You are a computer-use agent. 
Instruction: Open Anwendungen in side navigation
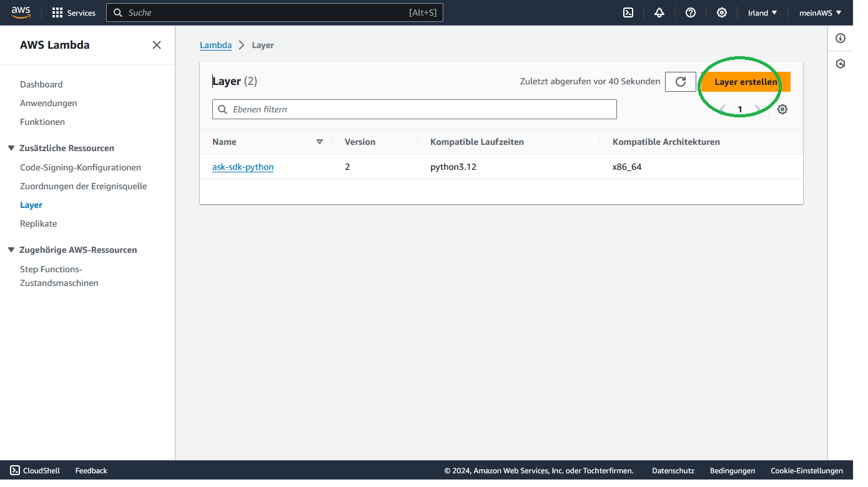tap(49, 103)
